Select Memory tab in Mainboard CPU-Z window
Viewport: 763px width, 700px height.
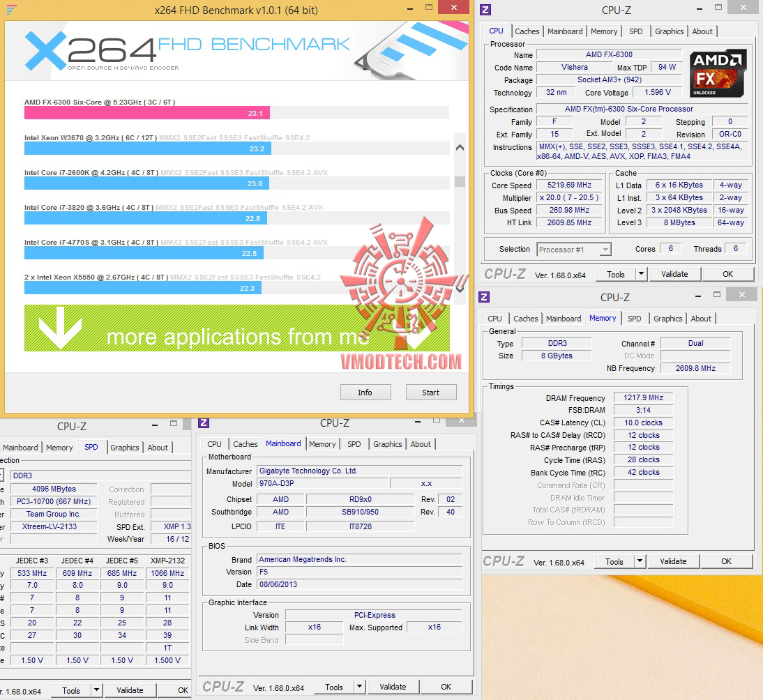coord(322,444)
